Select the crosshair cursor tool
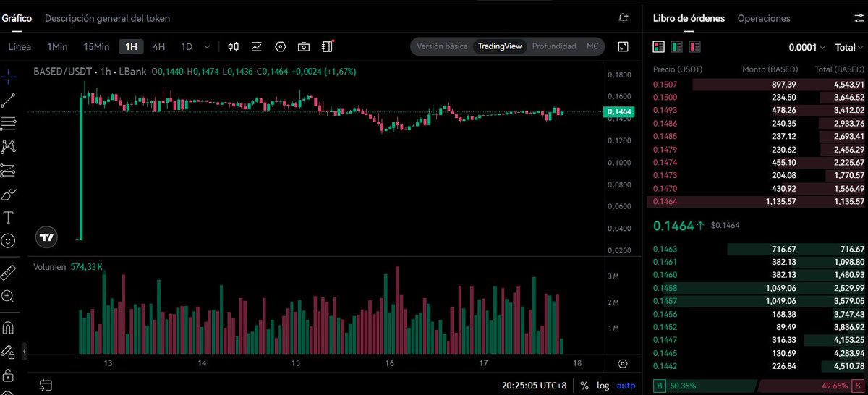Viewport: 868px width, 395px height. [x=9, y=76]
